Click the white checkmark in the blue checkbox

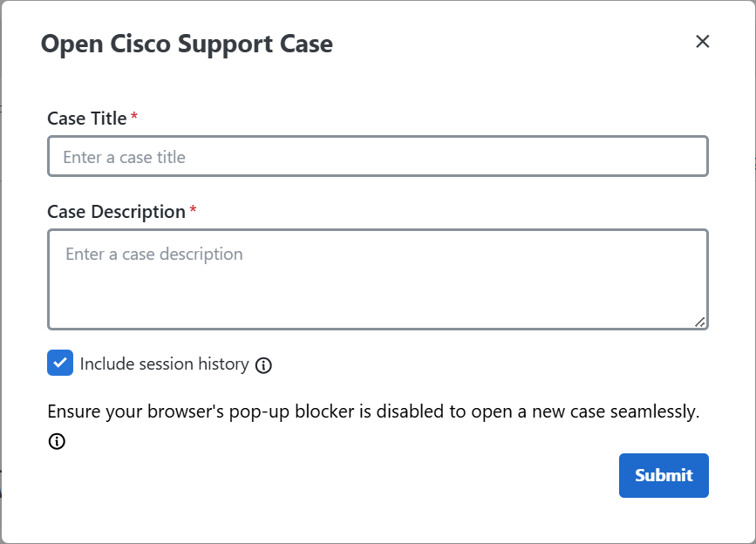pyautogui.click(x=60, y=363)
